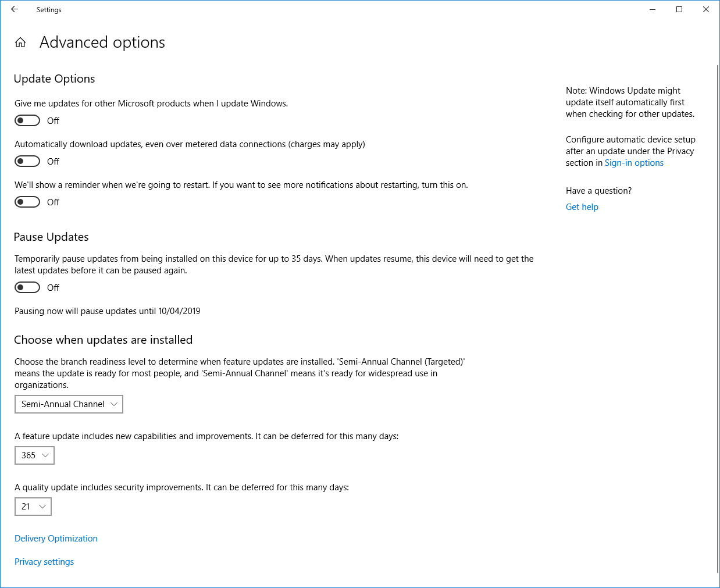
Task: Expand the feature update deferral days dropdown
Action: click(x=34, y=455)
